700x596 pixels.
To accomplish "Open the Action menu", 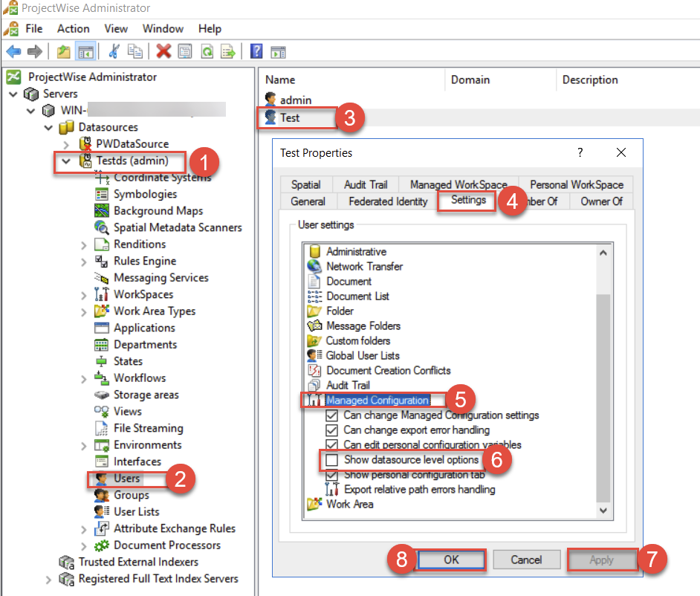I will (x=73, y=29).
